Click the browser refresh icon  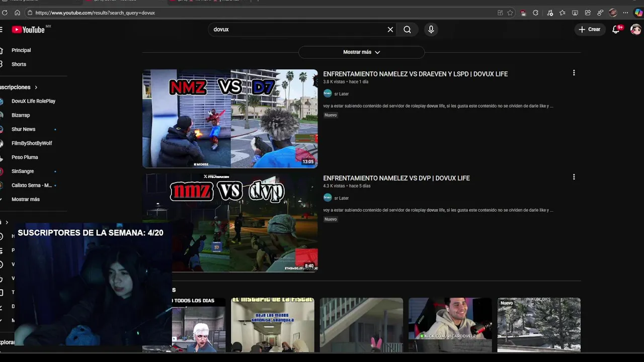tap(5, 13)
